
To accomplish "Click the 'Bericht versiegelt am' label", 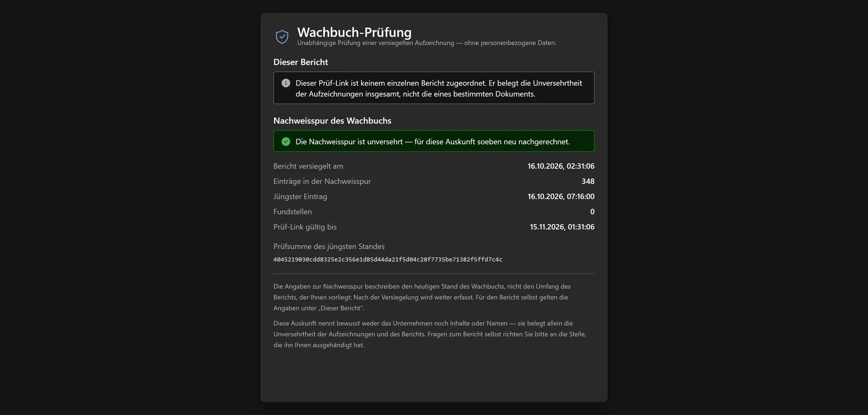I will click(308, 166).
